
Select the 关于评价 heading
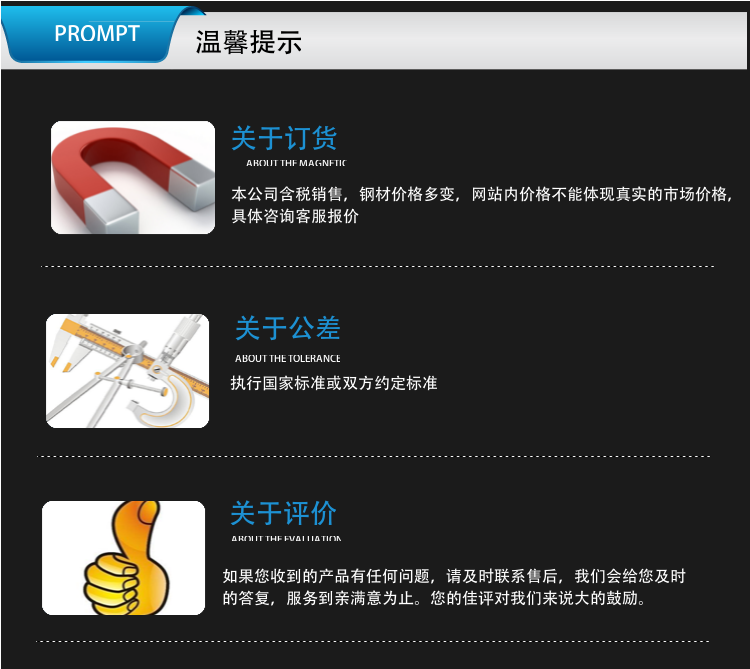[x=284, y=513]
